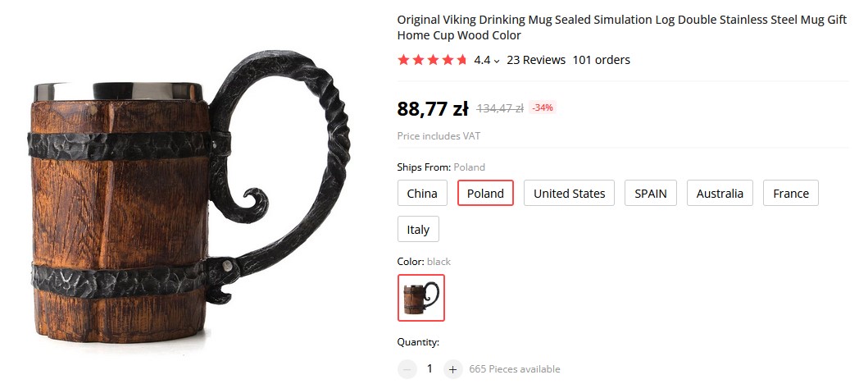Click the -34% discount badge
868x384 pixels.
[x=543, y=107]
